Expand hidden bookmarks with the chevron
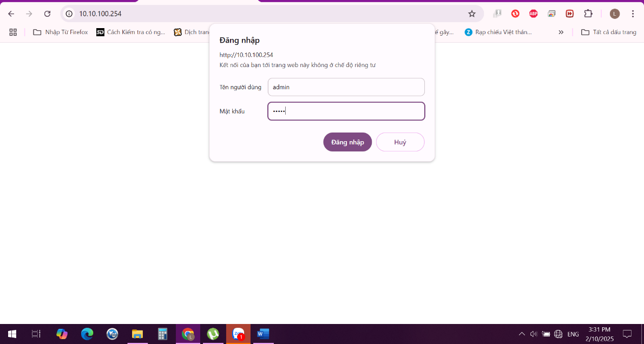 tap(561, 32)
